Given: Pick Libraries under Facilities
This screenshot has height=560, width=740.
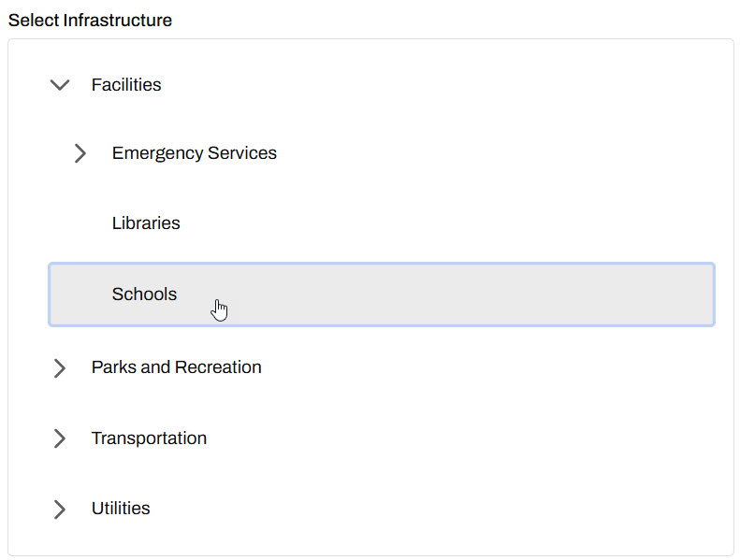Looking at the screenshot, I should click(x=146, y=223).
